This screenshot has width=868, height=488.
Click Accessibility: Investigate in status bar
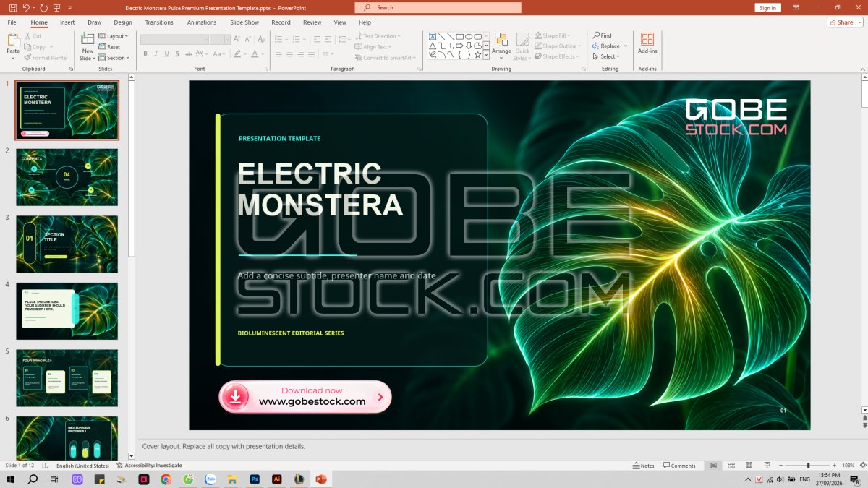pos(149,466)
